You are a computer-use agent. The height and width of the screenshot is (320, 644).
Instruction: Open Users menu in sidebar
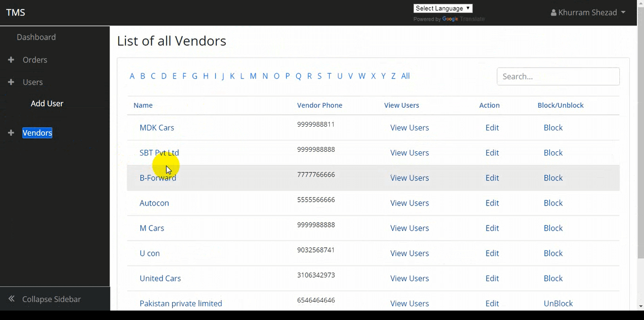click(33, 82)
